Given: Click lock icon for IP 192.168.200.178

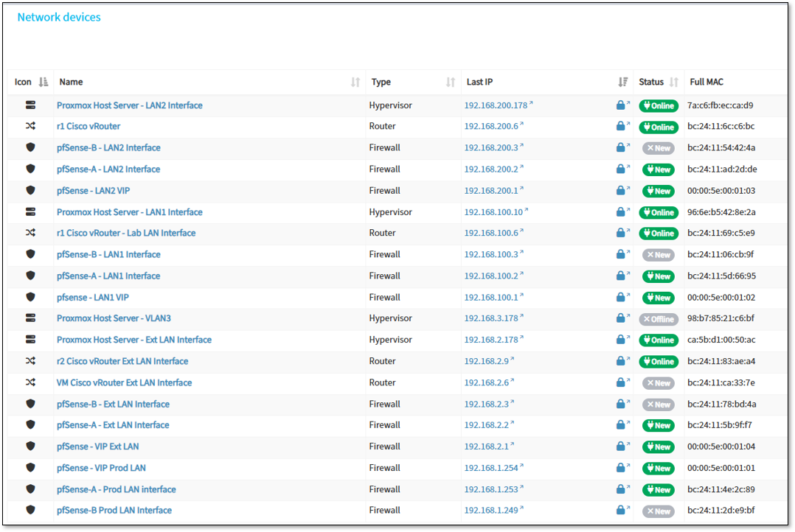Looking at the screenshot, I should [x=621, y=105].
